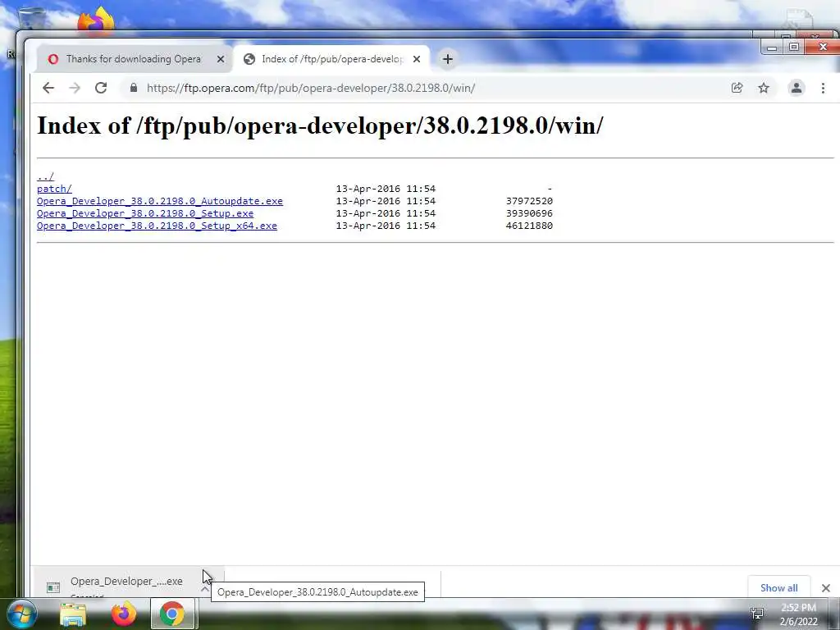The width and height of the screenshot is (840, 630).
Task: Click the globe favicon on the Index tab
Action: (249, 59)
